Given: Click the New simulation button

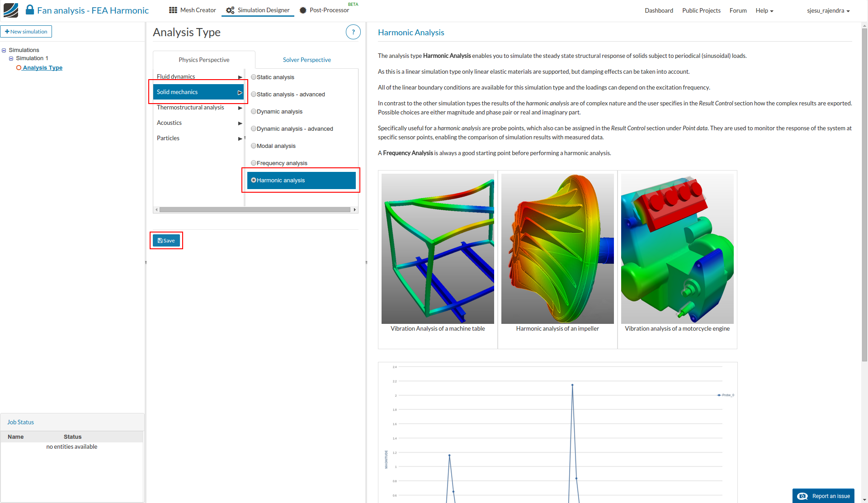Looking at the screenshot, I should [x=26, y=32].
